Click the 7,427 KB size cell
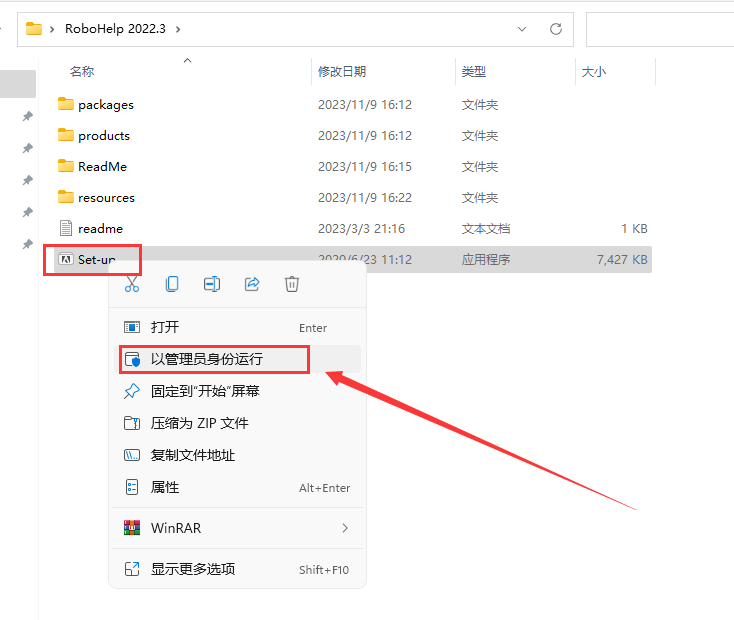The height and width of the screenshot is (620, 734). 622,259
